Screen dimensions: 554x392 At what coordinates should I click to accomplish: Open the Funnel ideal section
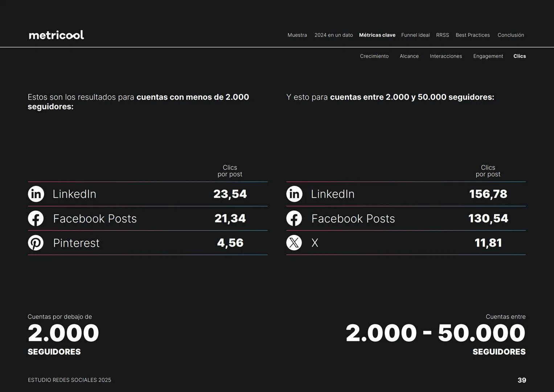[415, 35]
